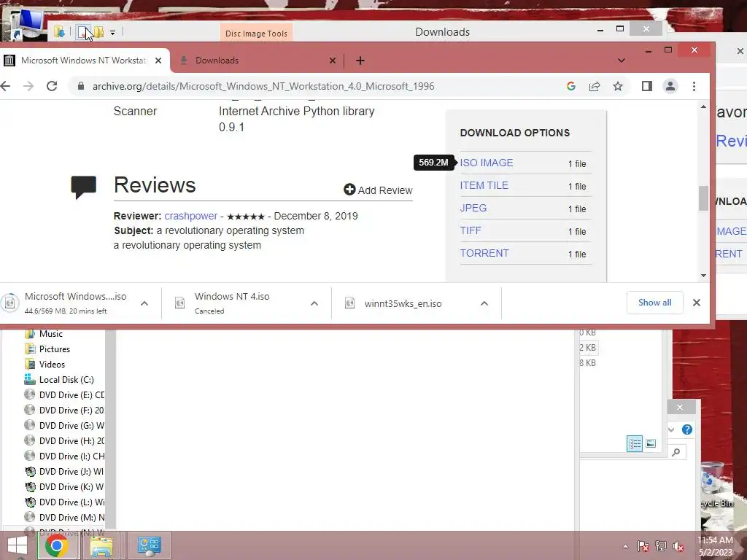Screen dimensions: 747x560
Task: Open Chrome three-dot menu
Action: click(x=694, y=86)
